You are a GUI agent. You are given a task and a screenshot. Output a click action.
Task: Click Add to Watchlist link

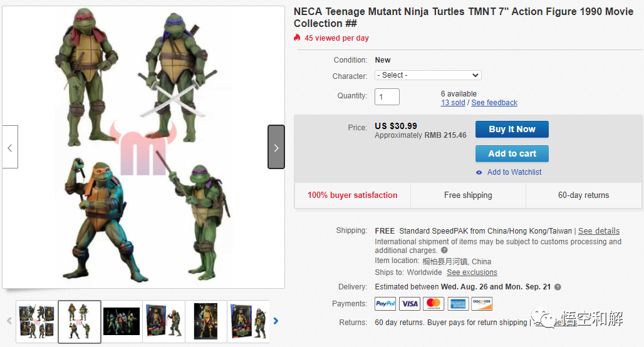coord(514,172)
